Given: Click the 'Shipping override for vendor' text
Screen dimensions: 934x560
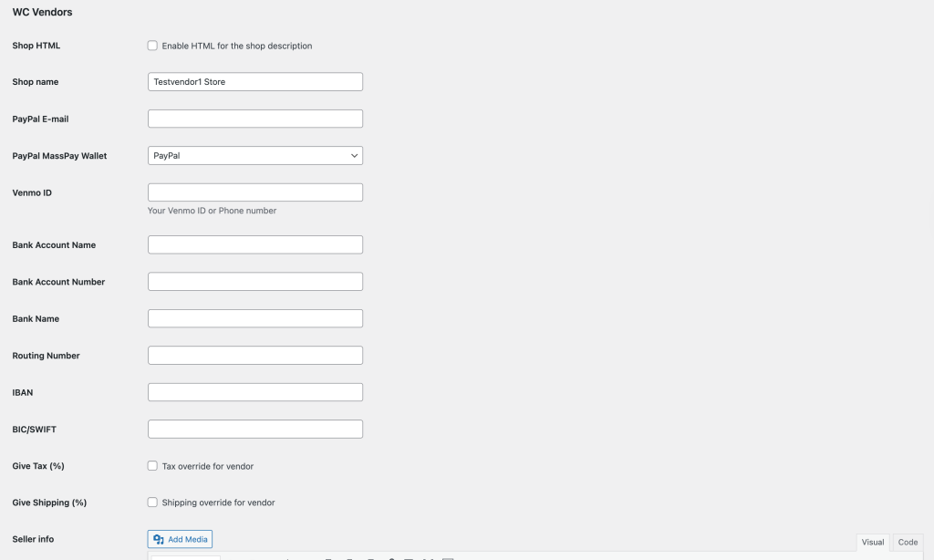Looking at the screenshot, I should tap(219, 503).
